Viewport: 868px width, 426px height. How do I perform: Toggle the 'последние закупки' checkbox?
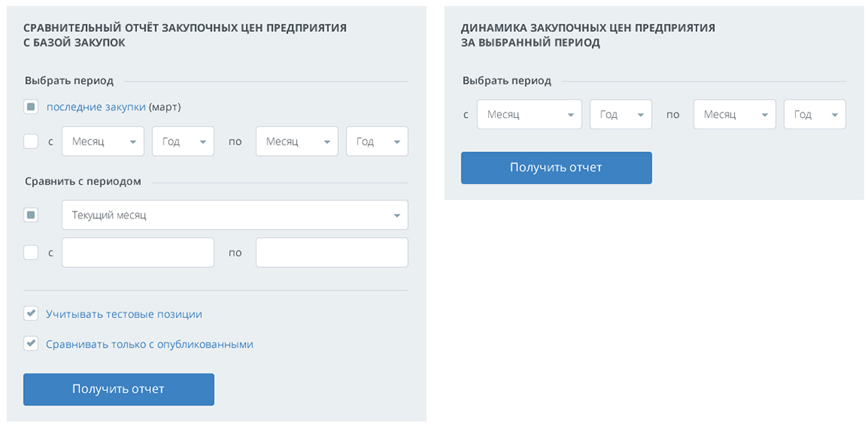[31, 106]
